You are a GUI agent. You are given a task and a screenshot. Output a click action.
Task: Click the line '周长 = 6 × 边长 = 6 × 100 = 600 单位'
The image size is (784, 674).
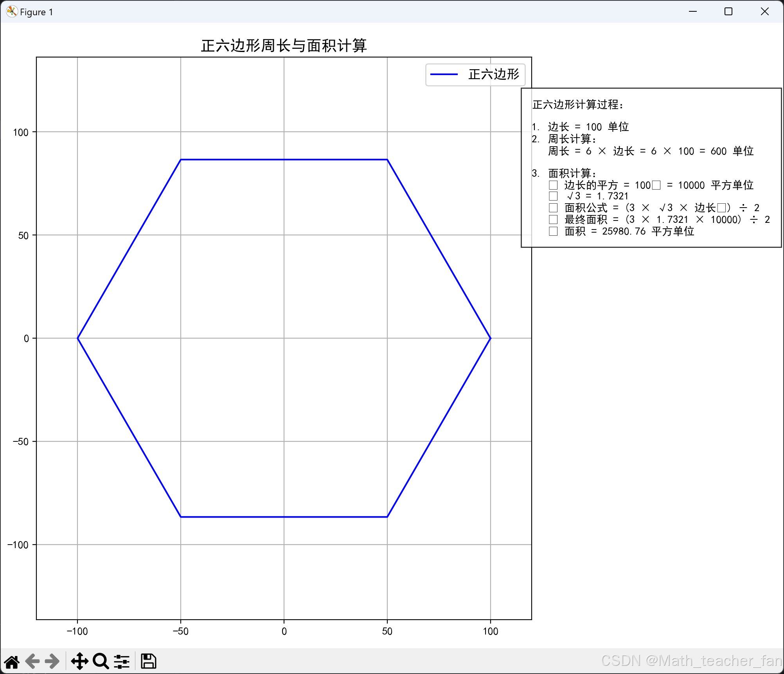click(x=651, y=151)
